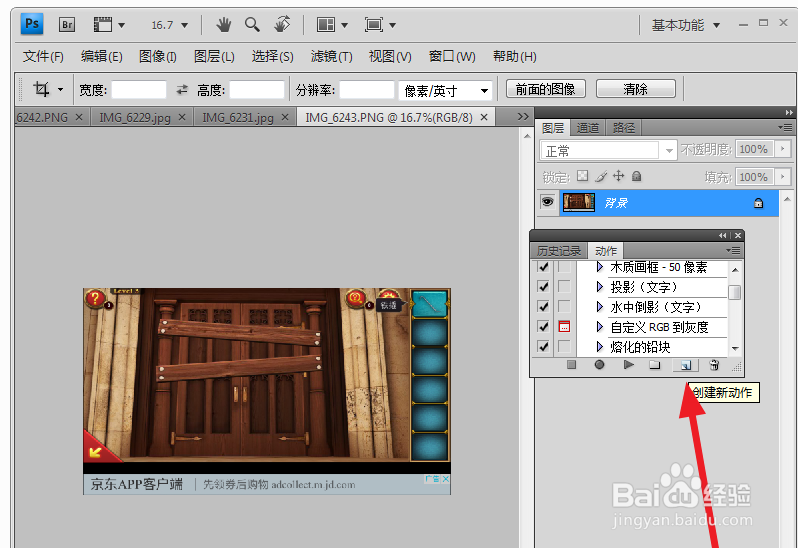Open the Arrange Documents icon

coord(326,24)
